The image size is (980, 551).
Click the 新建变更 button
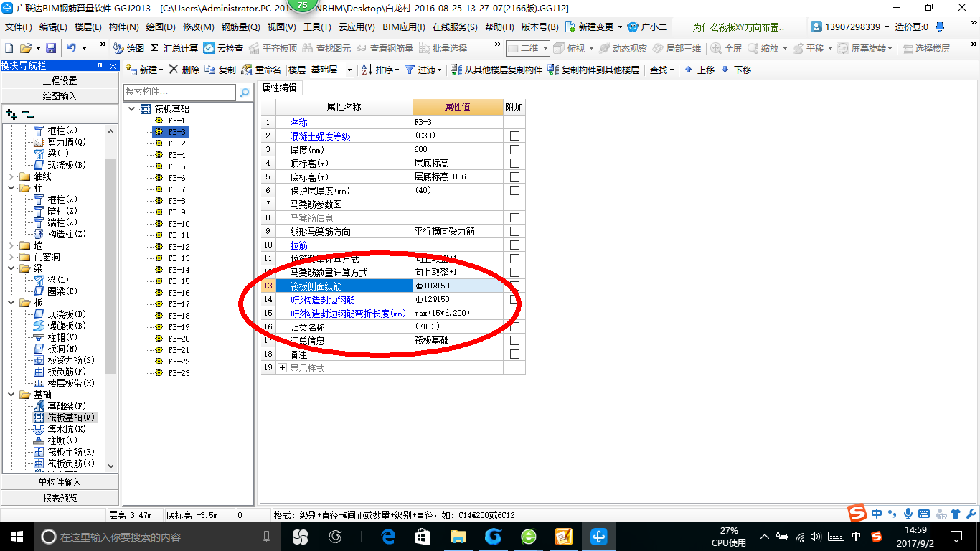pos(593,27)
